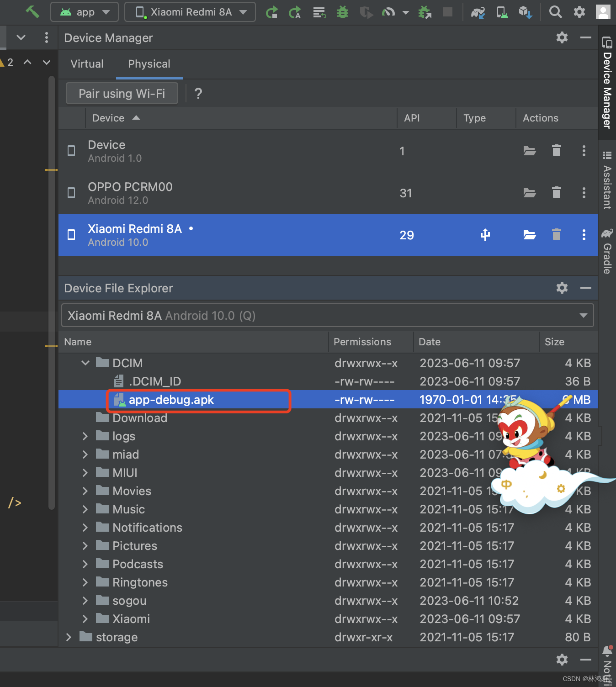This screenshot has height=687, width=616.
Task: Open IDE settings via the gear icon
Action: (x=579, y=12)
